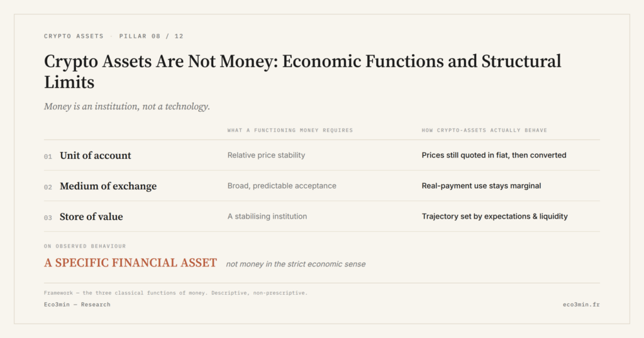The height and width of the screenshot is (338, 644).
Task: Click the ON OBSERVED BEHAVIOUR label
Action: [x=85, y=246]
